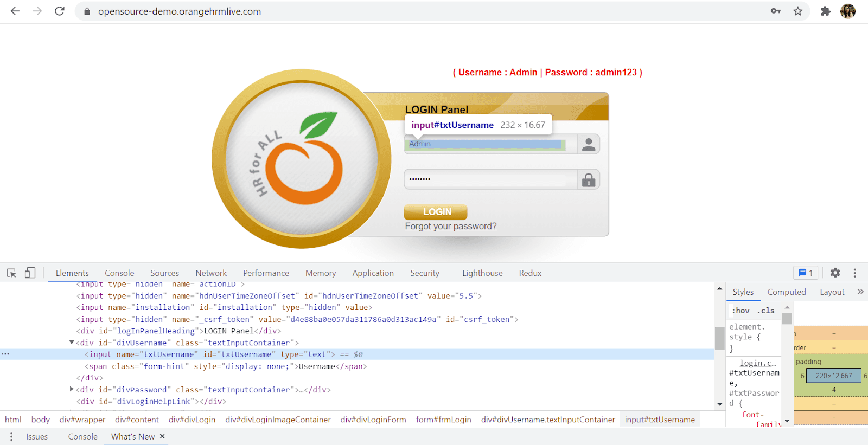Open the Security tab

425,273
